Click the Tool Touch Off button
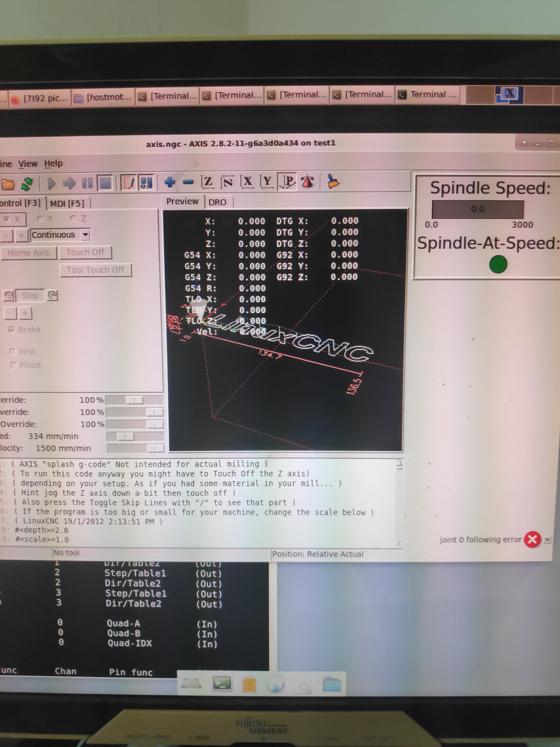Screen dimensions: 560x747 (x=95, y=270)
